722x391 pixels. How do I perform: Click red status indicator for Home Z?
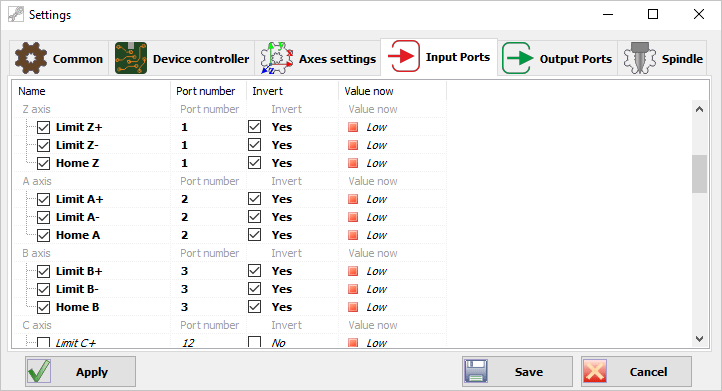[x=353, y=163]
